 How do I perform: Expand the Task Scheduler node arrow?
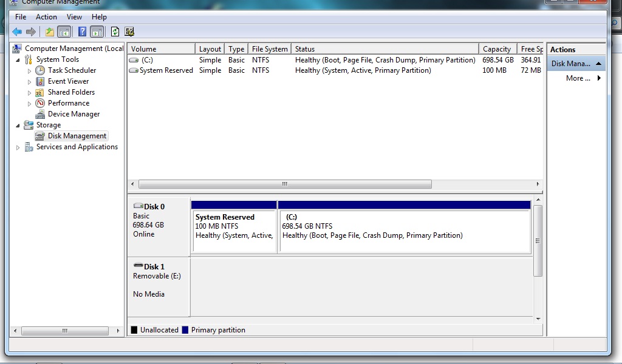coord(29,72)
